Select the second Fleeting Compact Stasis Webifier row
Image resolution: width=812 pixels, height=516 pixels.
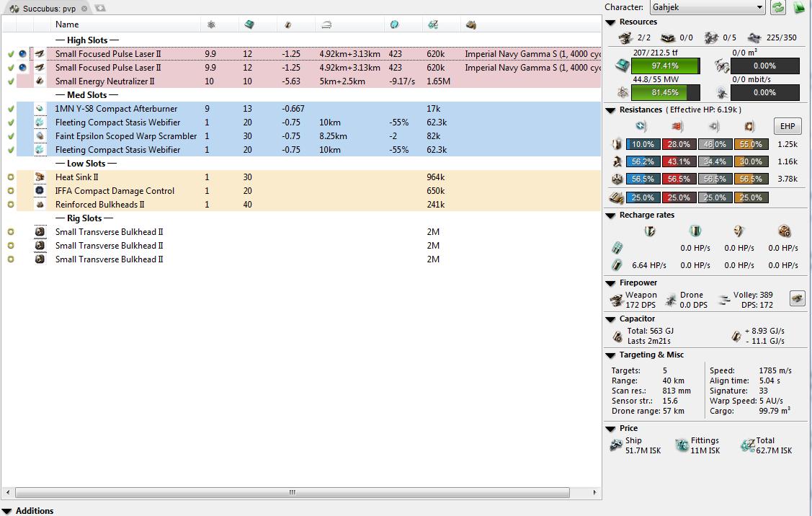pos(301,150)
